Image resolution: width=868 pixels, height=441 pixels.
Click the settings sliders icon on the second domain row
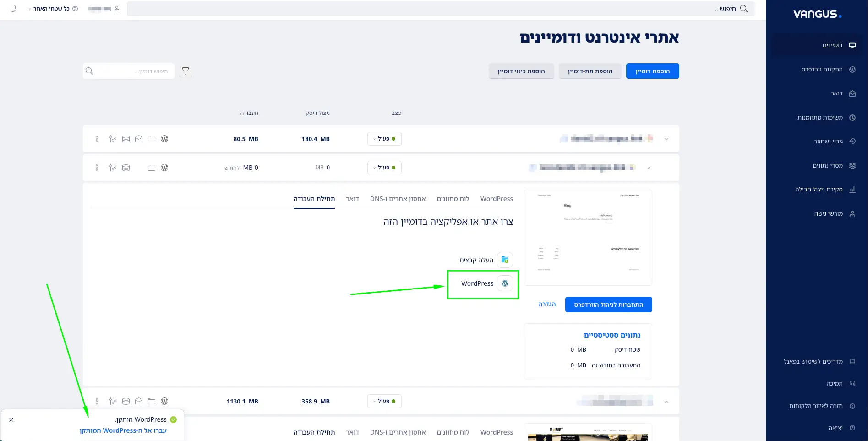[x=113, y=168]
